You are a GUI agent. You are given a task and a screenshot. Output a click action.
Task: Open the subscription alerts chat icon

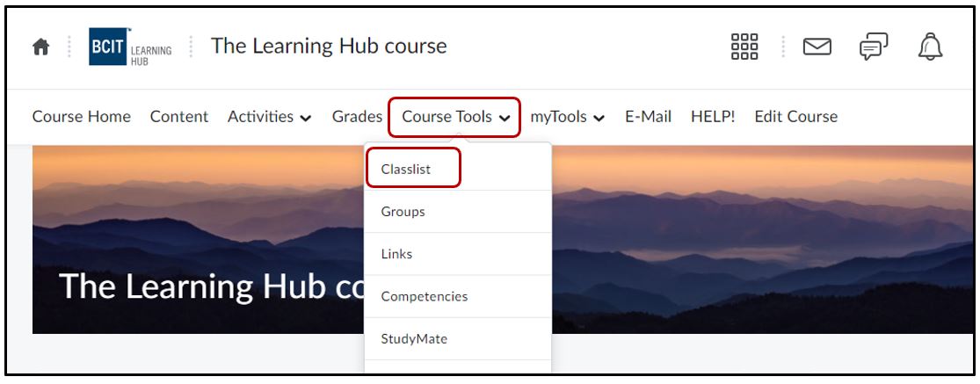click(873, 47)
